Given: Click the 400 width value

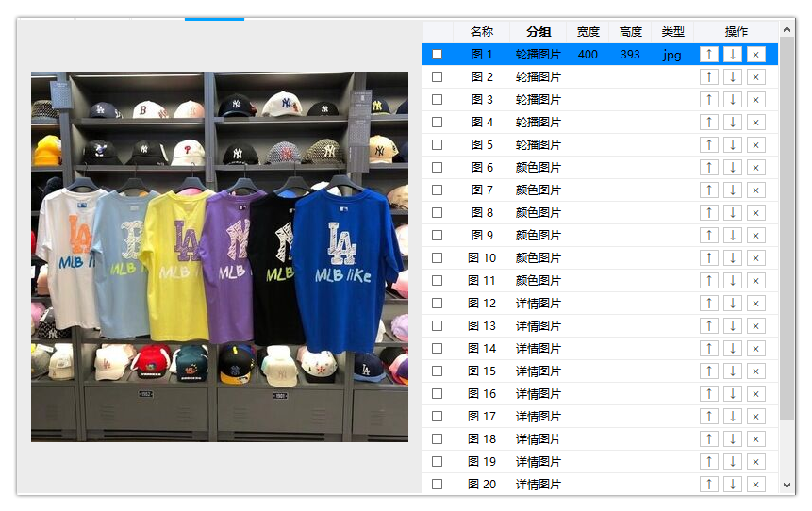Looking at the screenshot, I should [x=588, y=55].
